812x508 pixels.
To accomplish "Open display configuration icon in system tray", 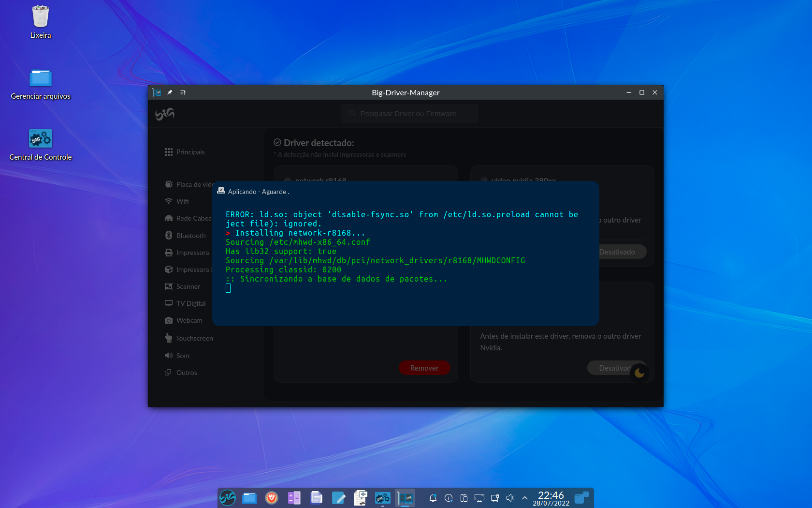I will point(479,498).
